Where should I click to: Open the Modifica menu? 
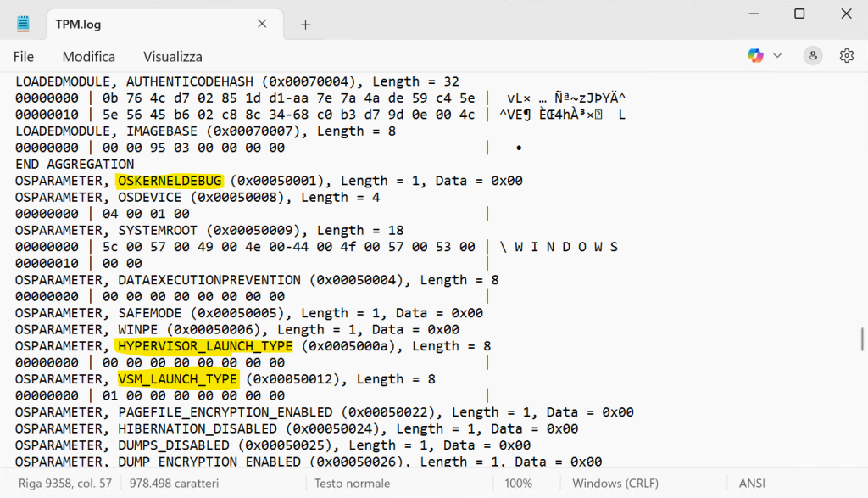point(88,56)
